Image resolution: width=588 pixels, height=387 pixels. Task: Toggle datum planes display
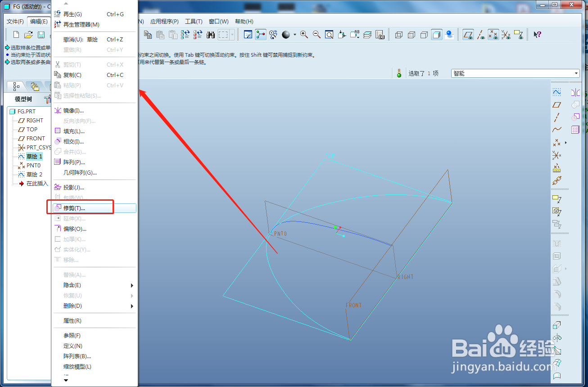468,35
